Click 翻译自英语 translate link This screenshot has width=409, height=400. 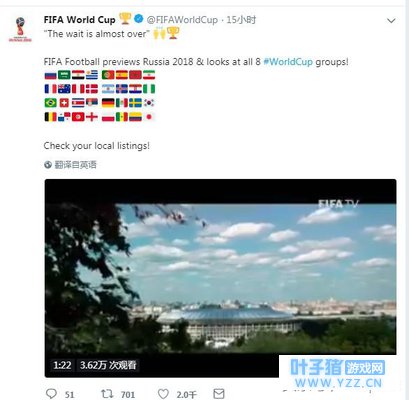click(75, 165)
